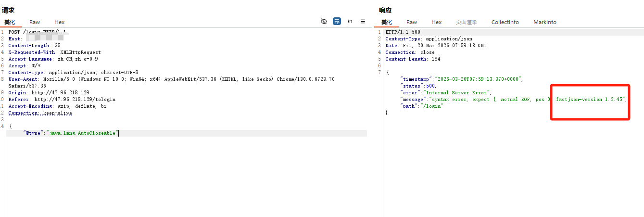Select the request 美化 tab
The height and width of the screenshot is (217, 644).
(10, 22)
